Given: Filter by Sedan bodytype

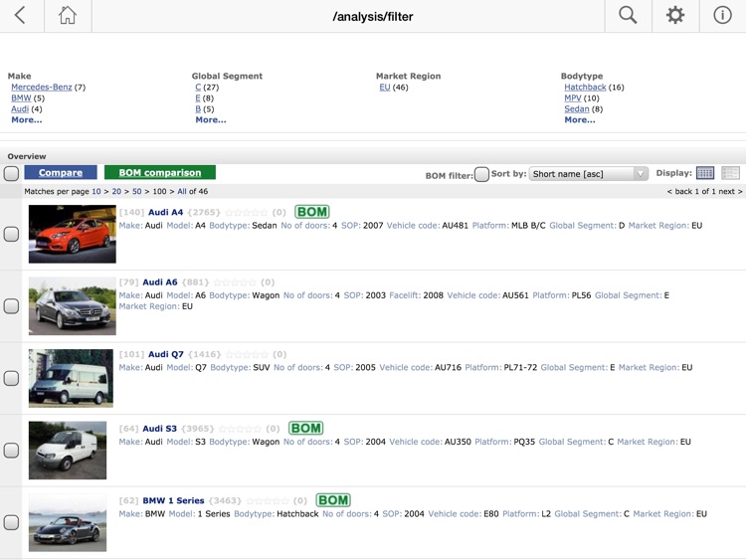Looking at the screenshot, I should pyautogui.click(x=577, y=109).
